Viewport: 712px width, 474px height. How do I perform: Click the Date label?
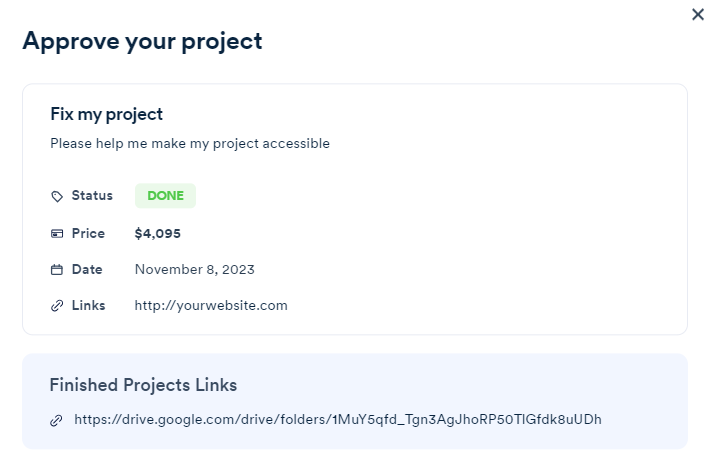tap(87, 270)
